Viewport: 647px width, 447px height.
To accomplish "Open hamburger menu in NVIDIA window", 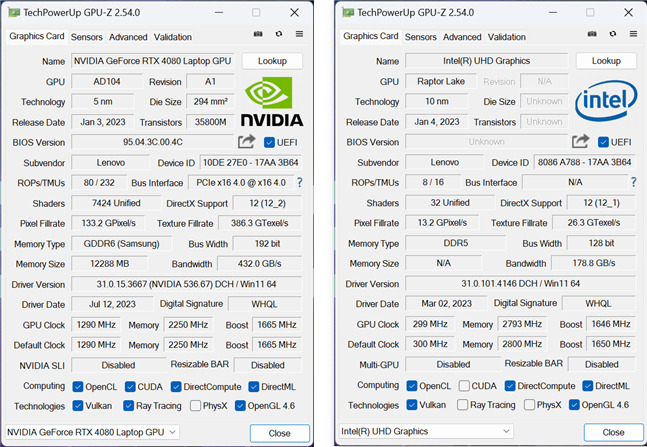I will (299, 34).
